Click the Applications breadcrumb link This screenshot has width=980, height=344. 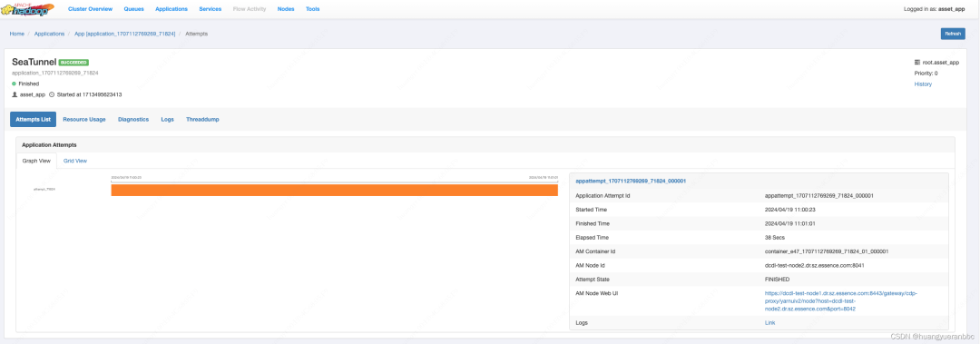(x=49, y=34)
